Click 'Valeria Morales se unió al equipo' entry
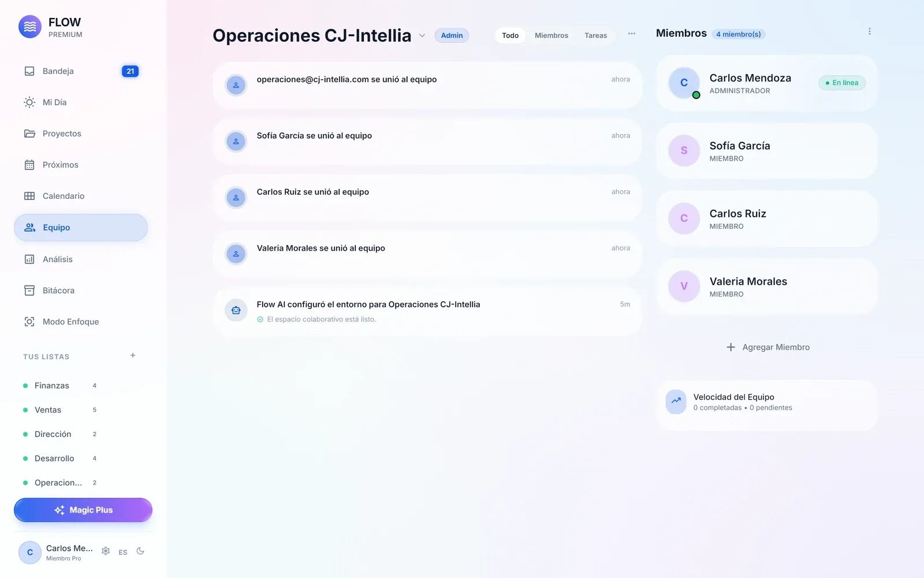Image resolution: width=924 pixels, height=578 pixels. point(427,254)
